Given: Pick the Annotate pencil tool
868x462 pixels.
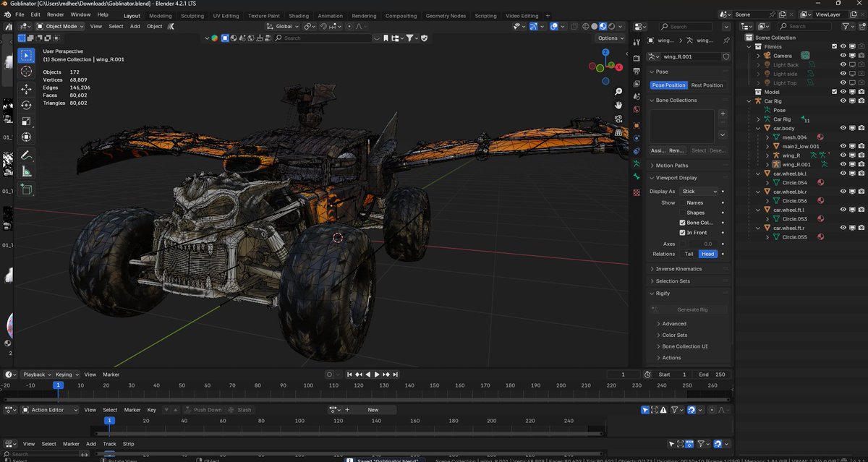Looking at the screenshot, I should pos(26,155).
